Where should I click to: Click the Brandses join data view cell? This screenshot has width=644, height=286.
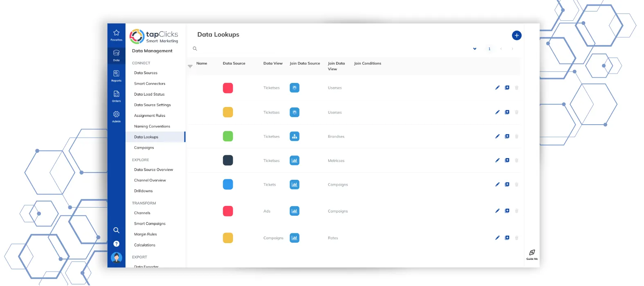click(336, 136)
